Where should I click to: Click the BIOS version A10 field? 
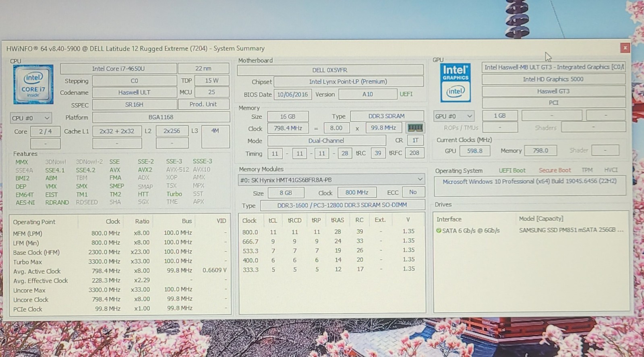click(x=368, y=94)
